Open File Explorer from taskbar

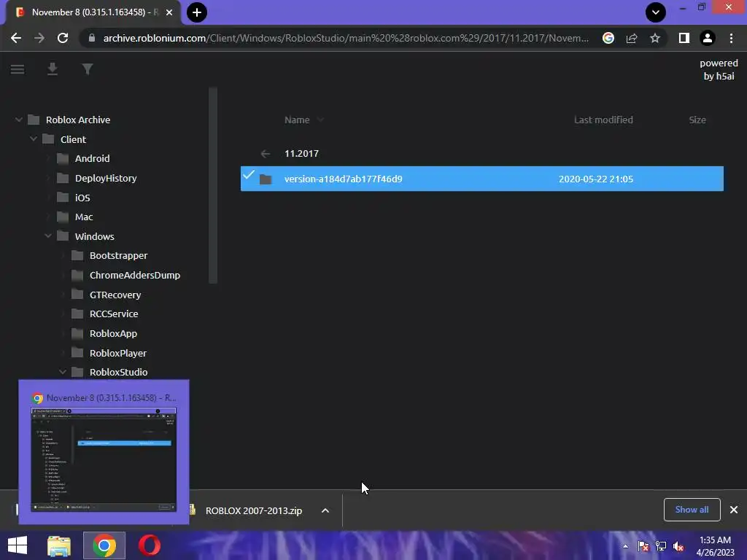59,545
